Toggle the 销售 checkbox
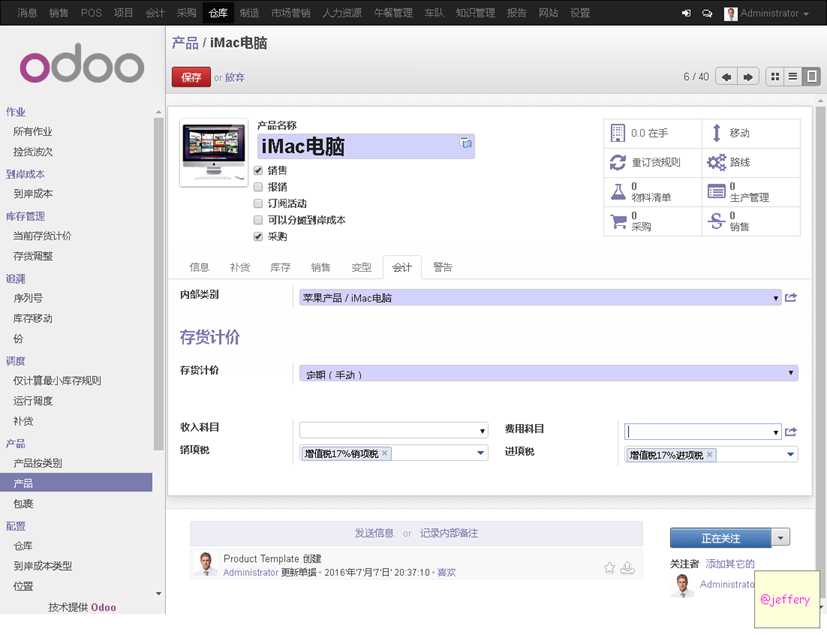Image resolution: width=827 pixels, height=635 pixels. point(258,170)
